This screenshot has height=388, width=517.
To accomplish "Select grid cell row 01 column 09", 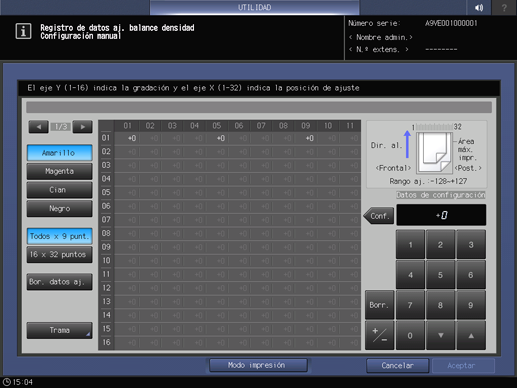I will click(306, 138).
